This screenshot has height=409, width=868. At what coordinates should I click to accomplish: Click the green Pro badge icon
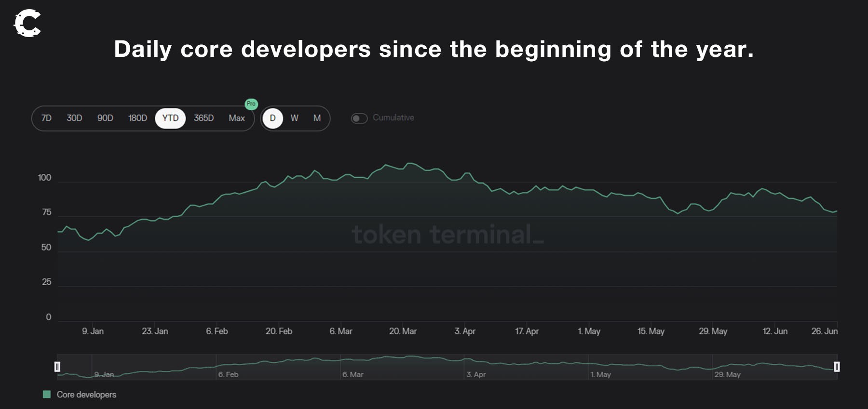coord(251,104)
